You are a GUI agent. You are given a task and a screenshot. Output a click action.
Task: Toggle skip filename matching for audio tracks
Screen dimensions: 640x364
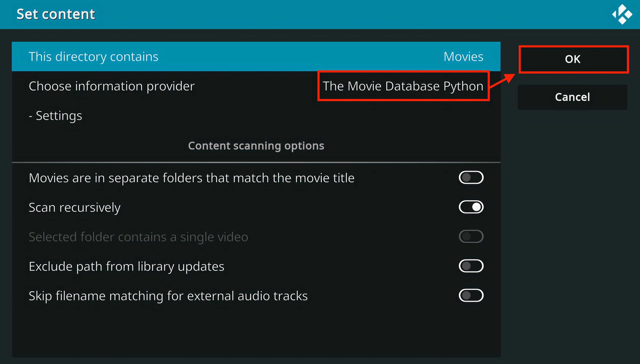click(471, 296)
